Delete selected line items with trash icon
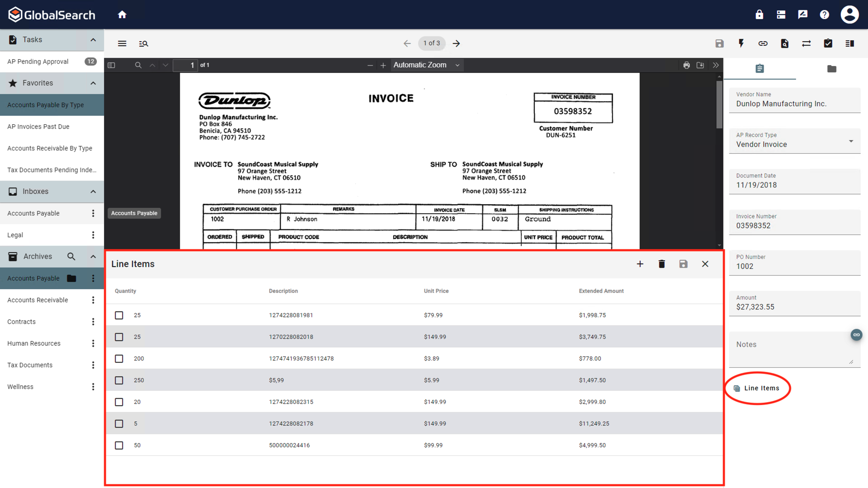This screenshot has height=488, width=868. click(661, 264)
